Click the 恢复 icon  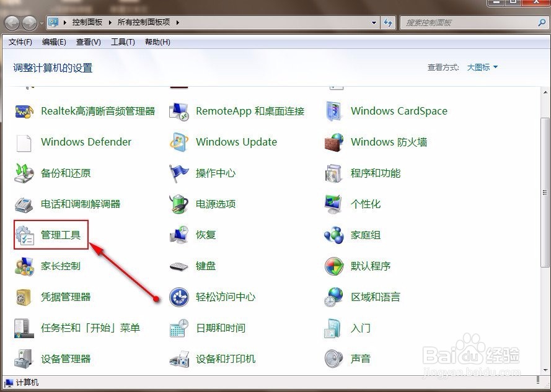tap(179, 235)
